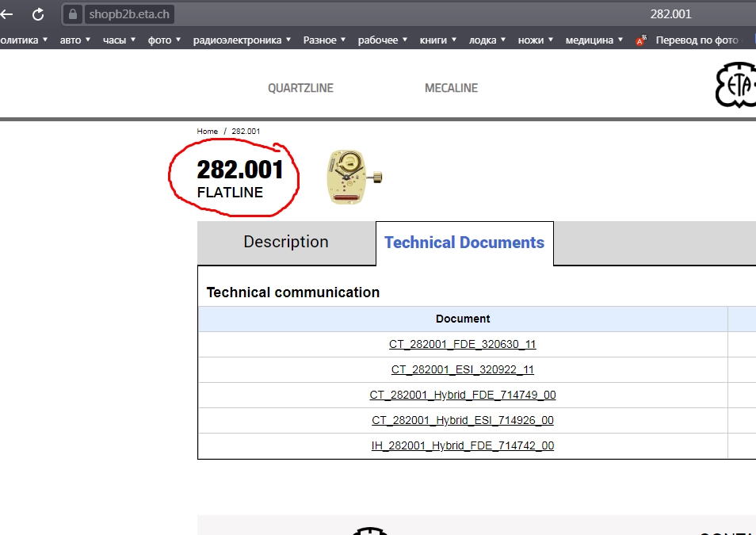
Task: Click the padlock site security icon
Action: pyautogui.click(x=73, y=14)
